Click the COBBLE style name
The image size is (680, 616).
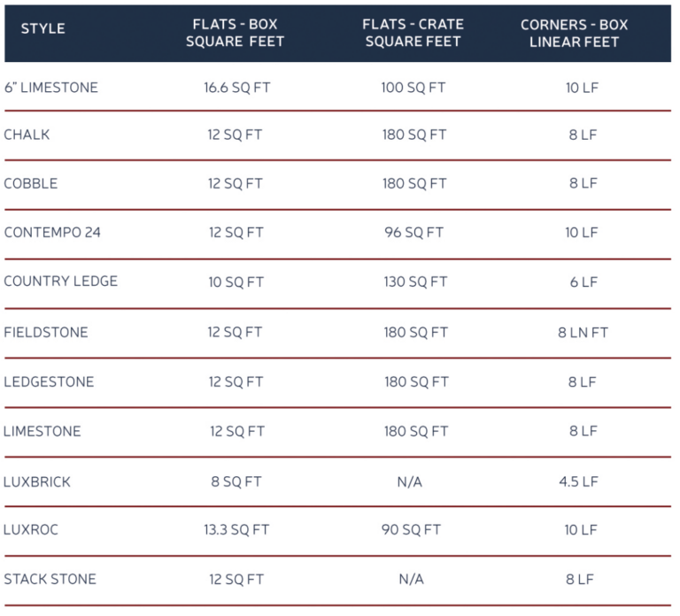[x=31, y=184]
